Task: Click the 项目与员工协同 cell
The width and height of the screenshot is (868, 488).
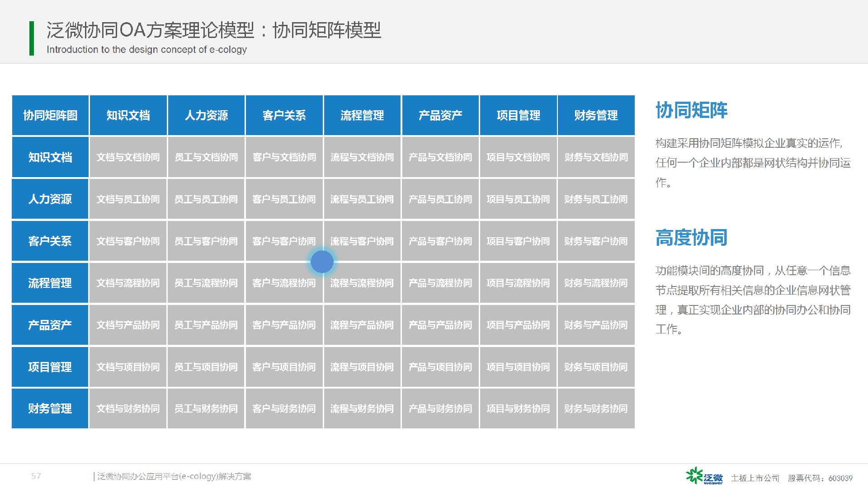Action: (x=518, y=199)
